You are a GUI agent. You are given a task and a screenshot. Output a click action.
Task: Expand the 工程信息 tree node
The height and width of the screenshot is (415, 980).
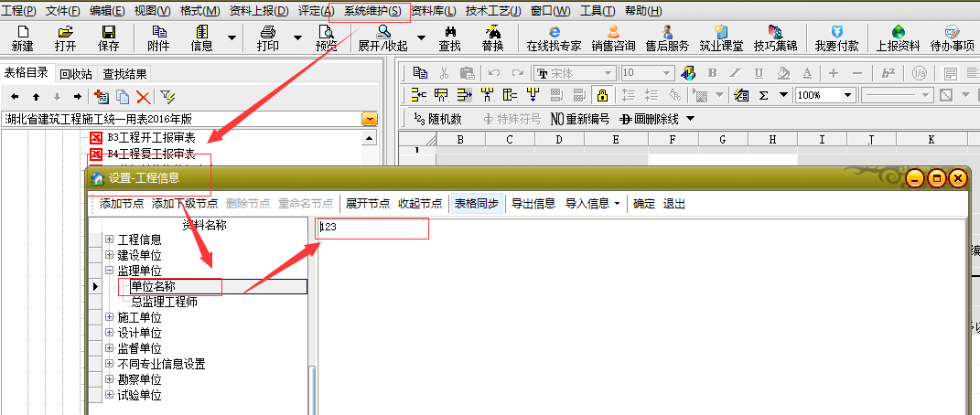click(110, 240)
